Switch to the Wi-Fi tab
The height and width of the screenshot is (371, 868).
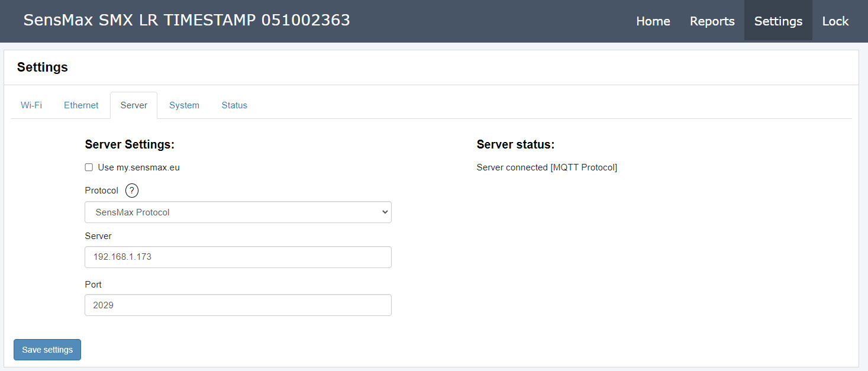[x=31, y=105]
